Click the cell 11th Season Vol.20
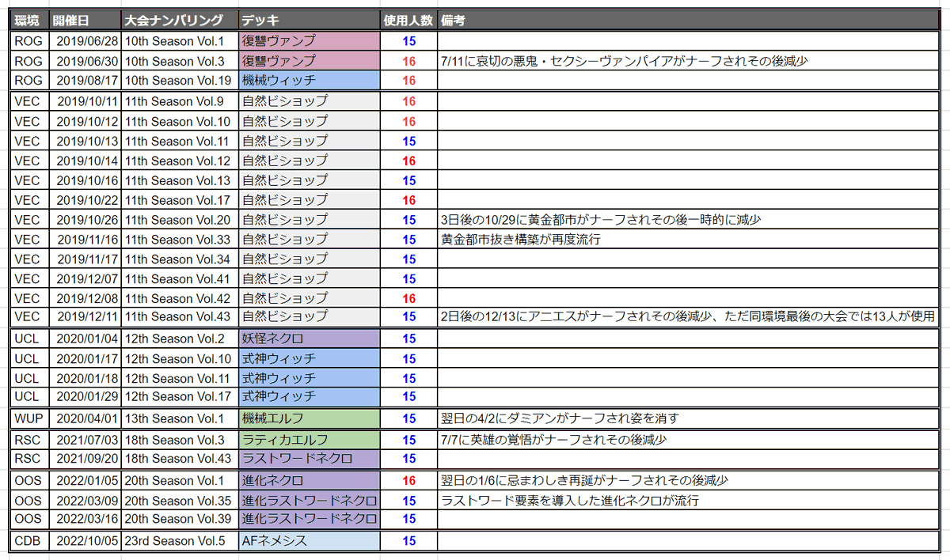 tap(180, 220)
